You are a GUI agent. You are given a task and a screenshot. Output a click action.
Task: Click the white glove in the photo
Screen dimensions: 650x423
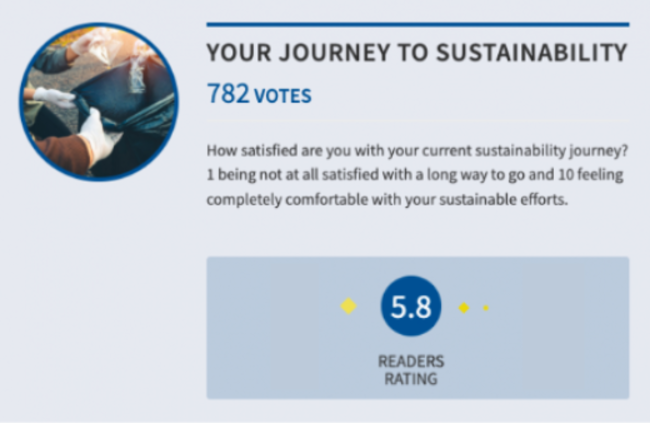point(98,135)
